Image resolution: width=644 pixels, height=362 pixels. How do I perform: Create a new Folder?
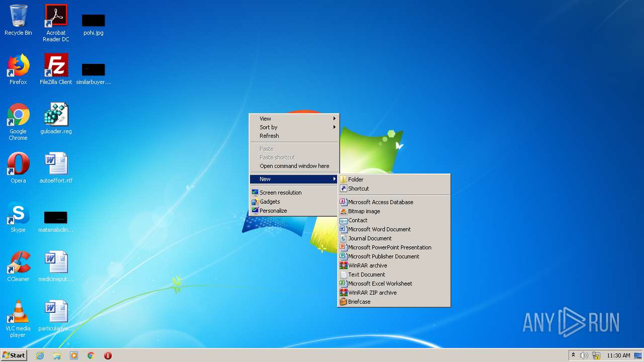(x=394, y=179)
